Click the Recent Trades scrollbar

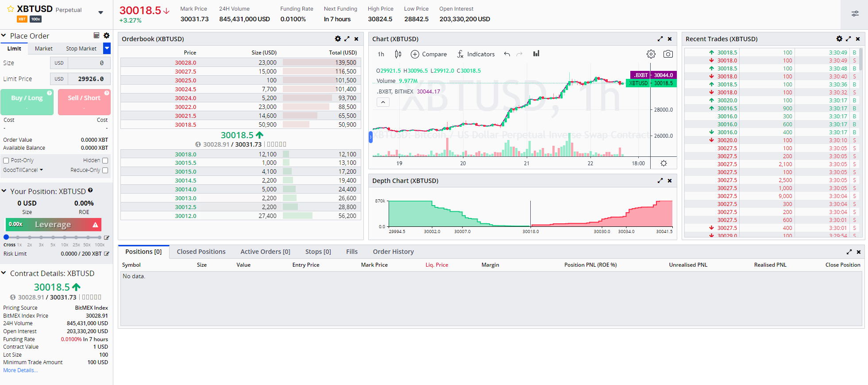tap(861, 60)
